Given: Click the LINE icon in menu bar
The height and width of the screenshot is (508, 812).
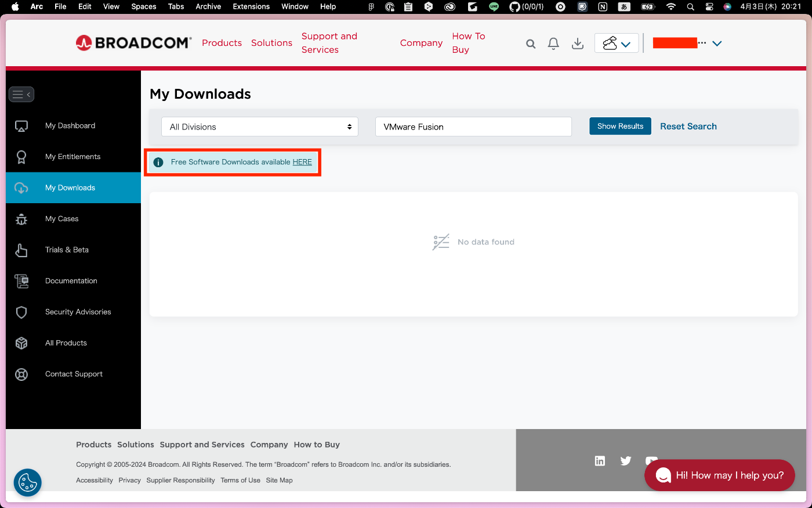Looking at the screenshot, I should [494, 6].
